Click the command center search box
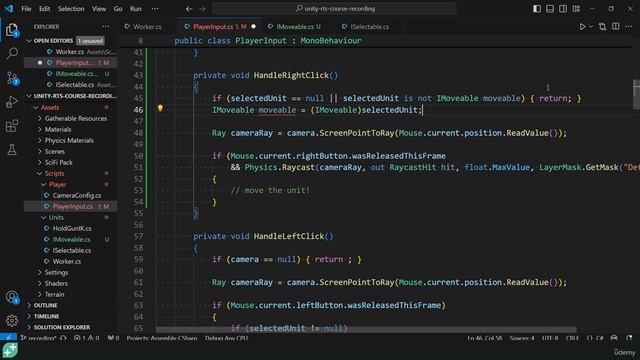Image resolution: width=640 pixels, height=360 pixels. tap(334, 9)
